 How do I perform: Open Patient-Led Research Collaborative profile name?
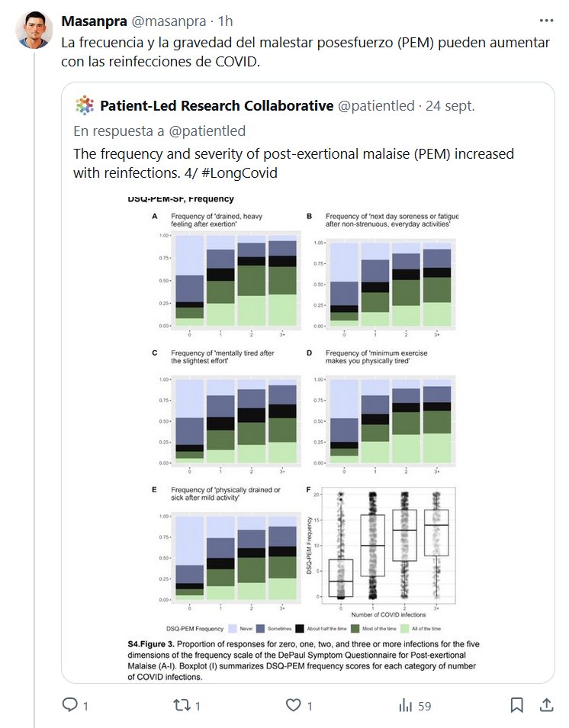(217, 106)
